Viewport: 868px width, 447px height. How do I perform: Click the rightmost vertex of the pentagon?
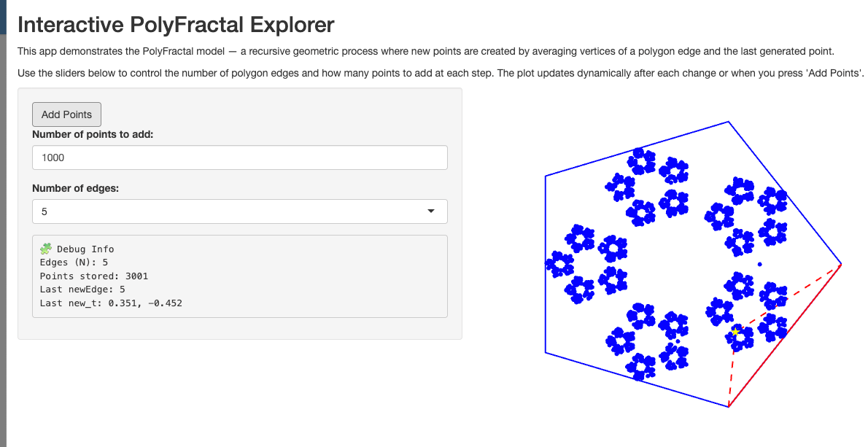tap(841, 264)
